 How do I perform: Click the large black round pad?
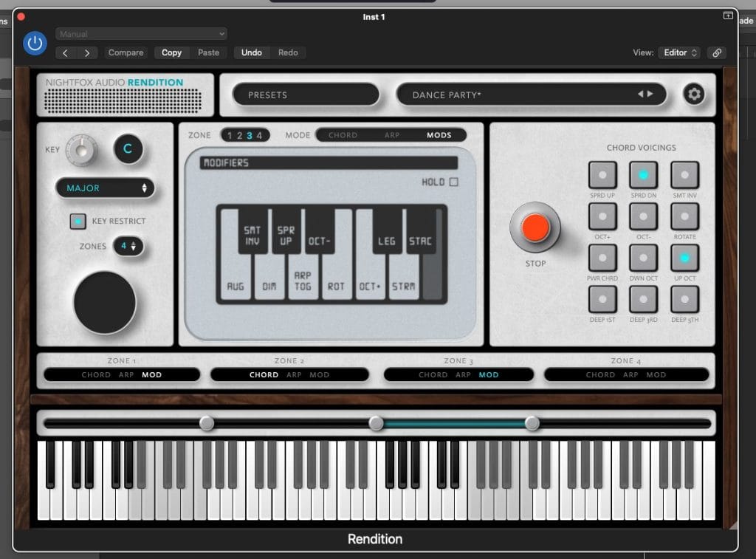tap(105, 303)
